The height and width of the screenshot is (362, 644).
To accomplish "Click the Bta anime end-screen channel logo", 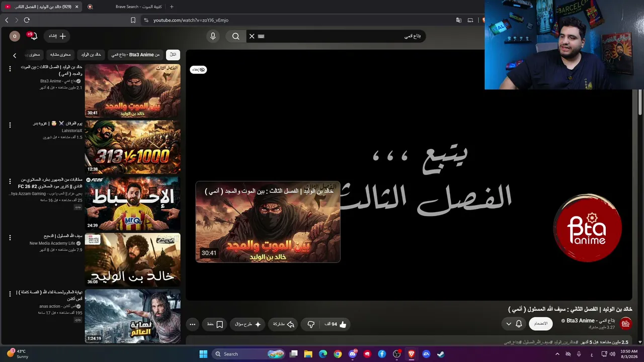I will [588, 228].
